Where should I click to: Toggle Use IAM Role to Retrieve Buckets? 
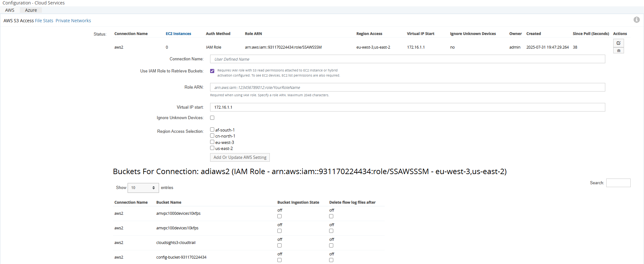(212, 71)
